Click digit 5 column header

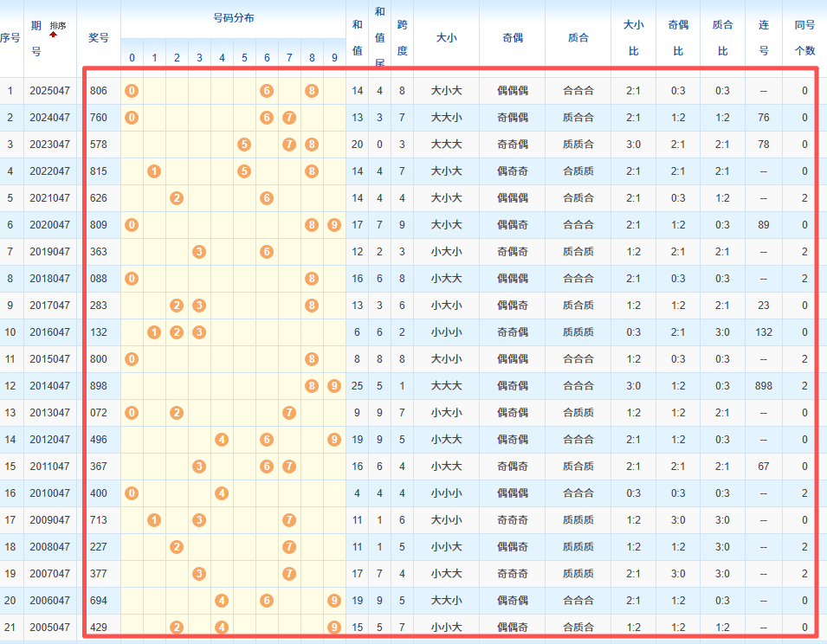(244, 57)
